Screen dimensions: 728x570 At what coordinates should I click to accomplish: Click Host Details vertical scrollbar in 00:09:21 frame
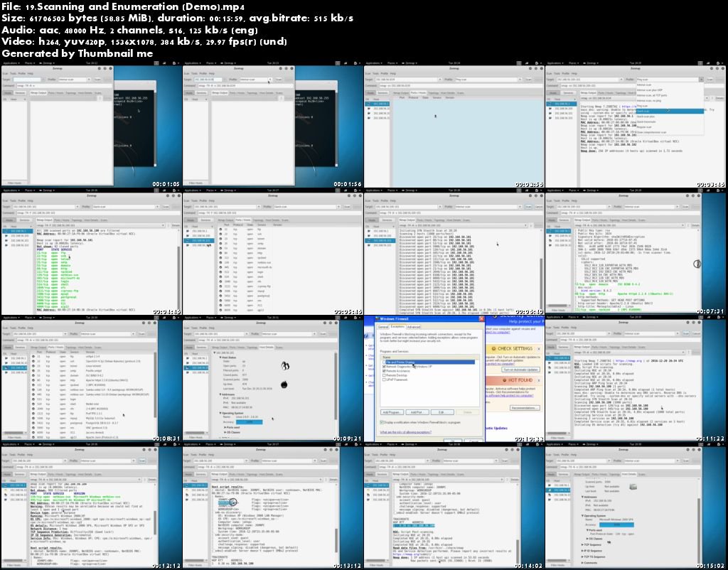click(336, 386)
